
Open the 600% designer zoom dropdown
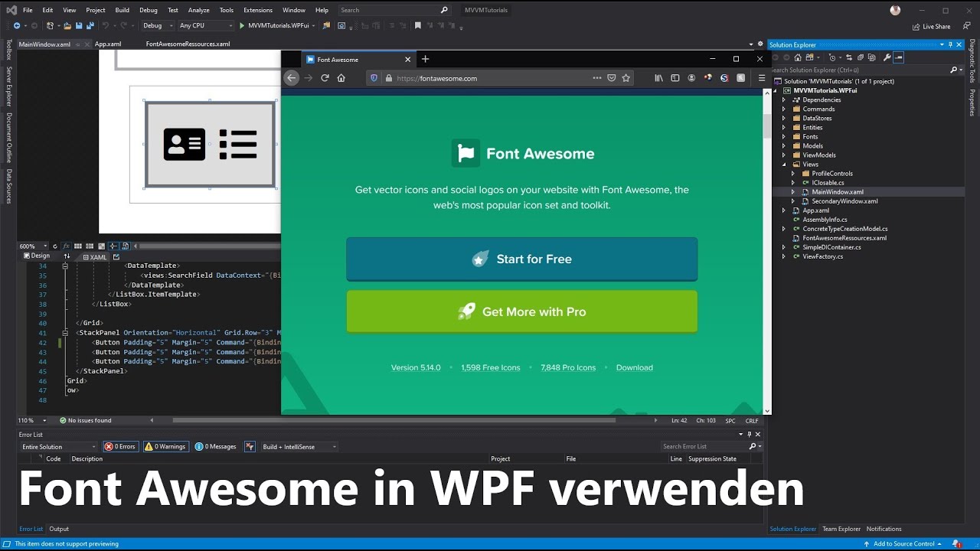point(34,246)
